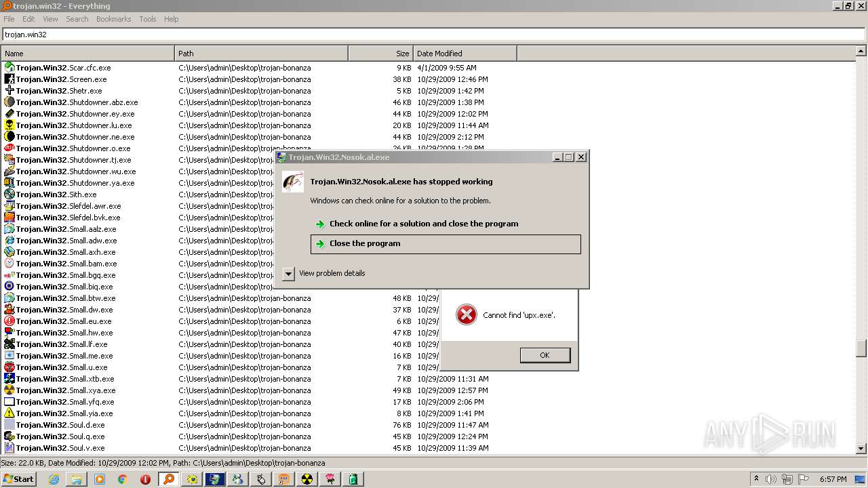Select Trojan.Win32.Small.hw.exe file name

coord(64,333)
